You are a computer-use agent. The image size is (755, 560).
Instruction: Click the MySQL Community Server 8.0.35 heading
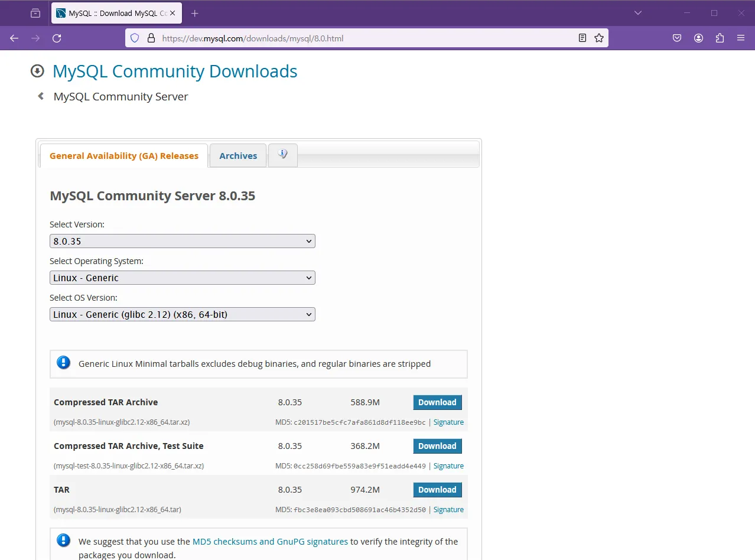coord(152,196)
